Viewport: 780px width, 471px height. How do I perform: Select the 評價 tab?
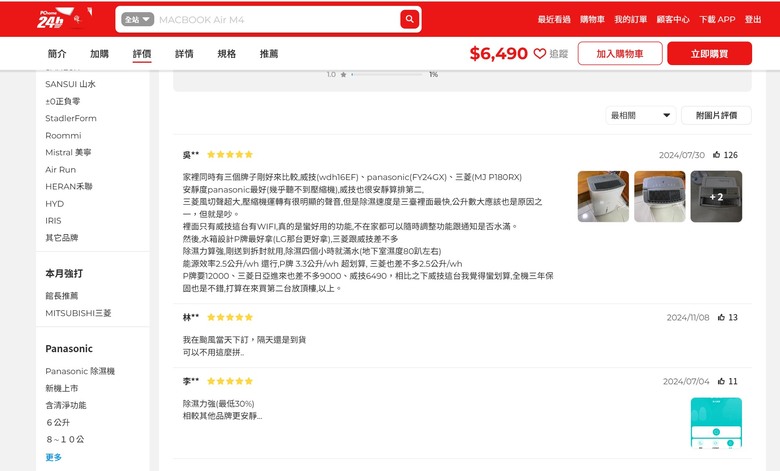point(142,54)
